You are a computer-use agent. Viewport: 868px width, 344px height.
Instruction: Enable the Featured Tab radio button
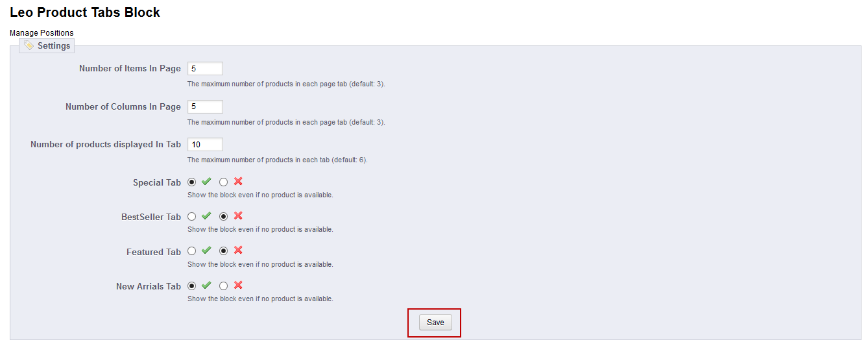click(191, 251)
